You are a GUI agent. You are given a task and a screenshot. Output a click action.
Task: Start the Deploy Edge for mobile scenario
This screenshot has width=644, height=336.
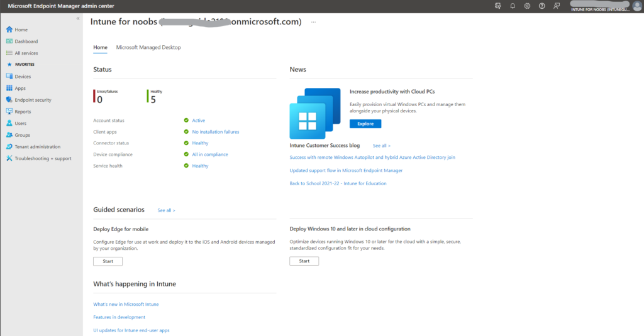(x=108, y=261)
